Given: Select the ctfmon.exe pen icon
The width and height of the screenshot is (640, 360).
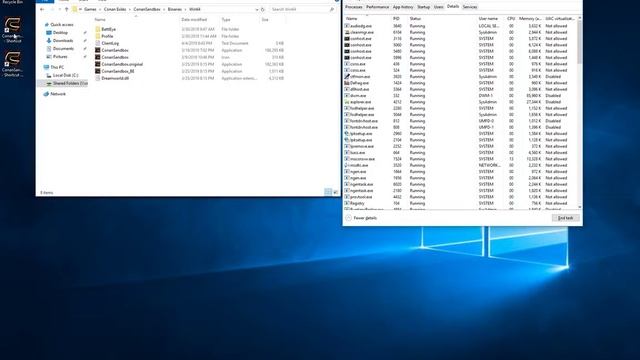Looking at the screenshot, I should coord(347,76).
